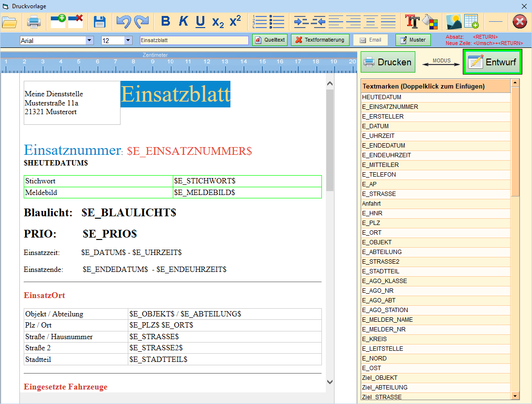Save the template with the floppy disk icon
Viewport: 532px width, 404px height.
[100, 22]
